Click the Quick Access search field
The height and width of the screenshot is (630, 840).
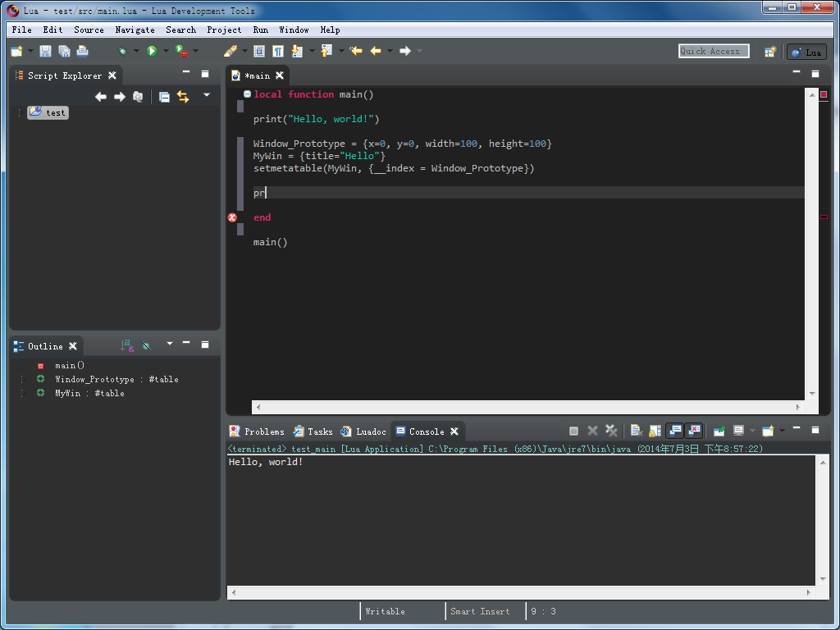pos(713,51)
